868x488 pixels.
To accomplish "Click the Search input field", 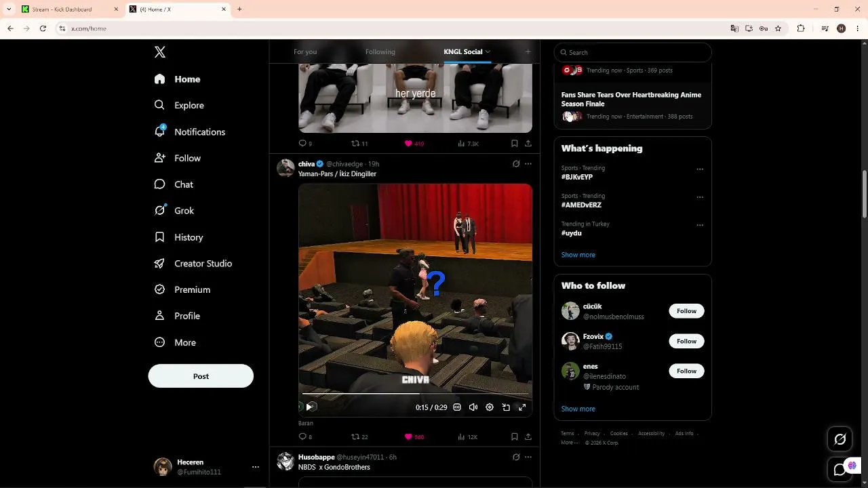I will point(633,52).
